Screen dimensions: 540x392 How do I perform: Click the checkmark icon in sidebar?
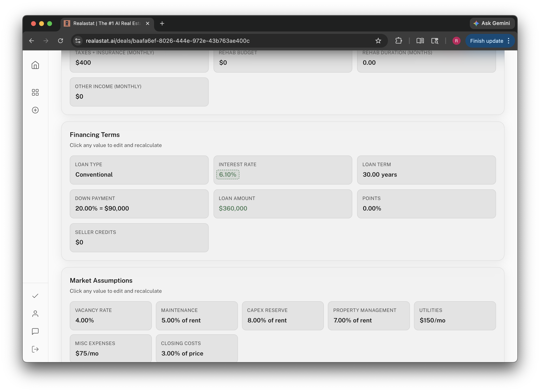[35, 296]
